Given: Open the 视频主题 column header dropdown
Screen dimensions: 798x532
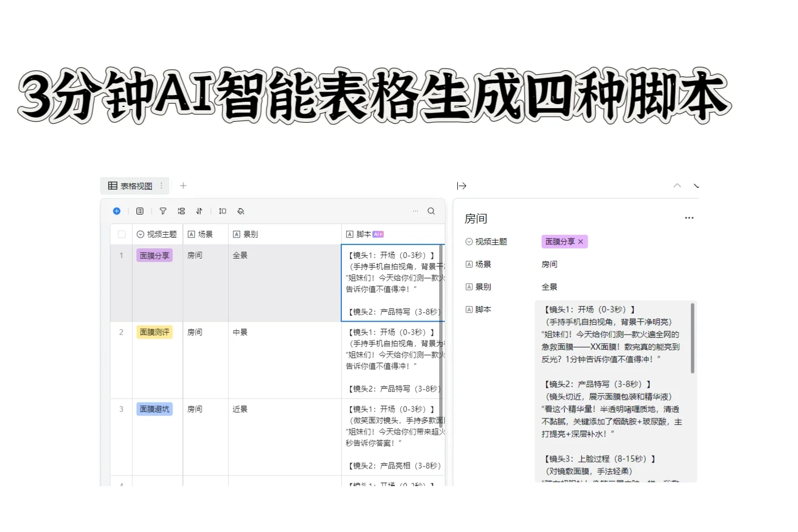Looking at the screenshot, I should 140,234.
